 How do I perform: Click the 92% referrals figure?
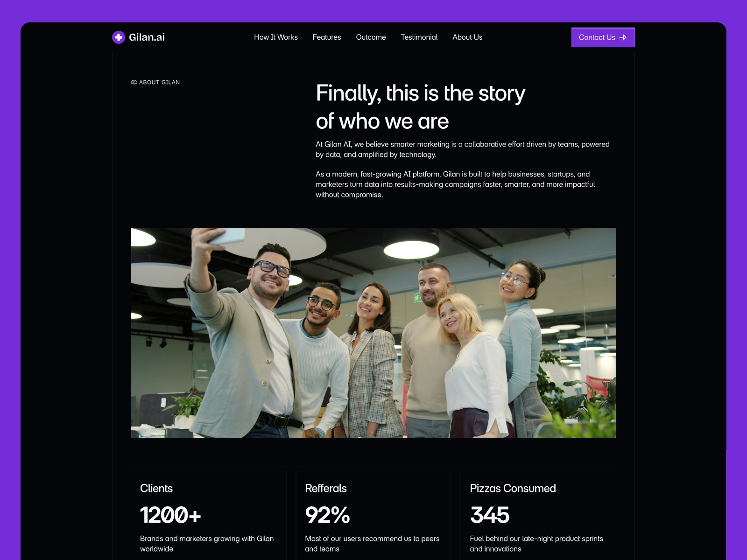pos(327,515)
